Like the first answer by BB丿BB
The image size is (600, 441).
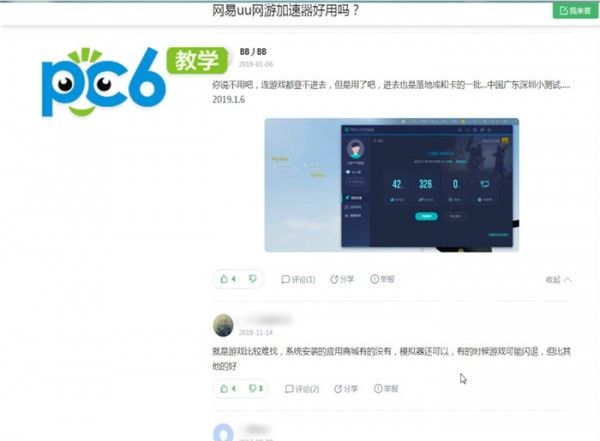coord(228,279)
